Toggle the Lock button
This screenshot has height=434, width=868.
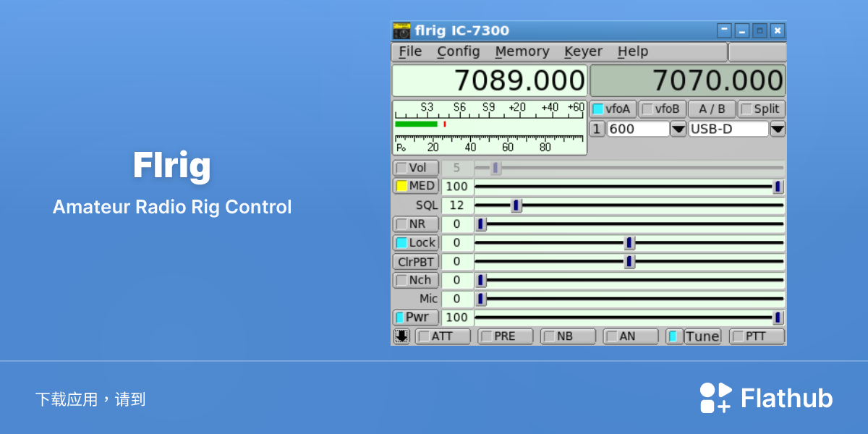click(x=416, y=242)
